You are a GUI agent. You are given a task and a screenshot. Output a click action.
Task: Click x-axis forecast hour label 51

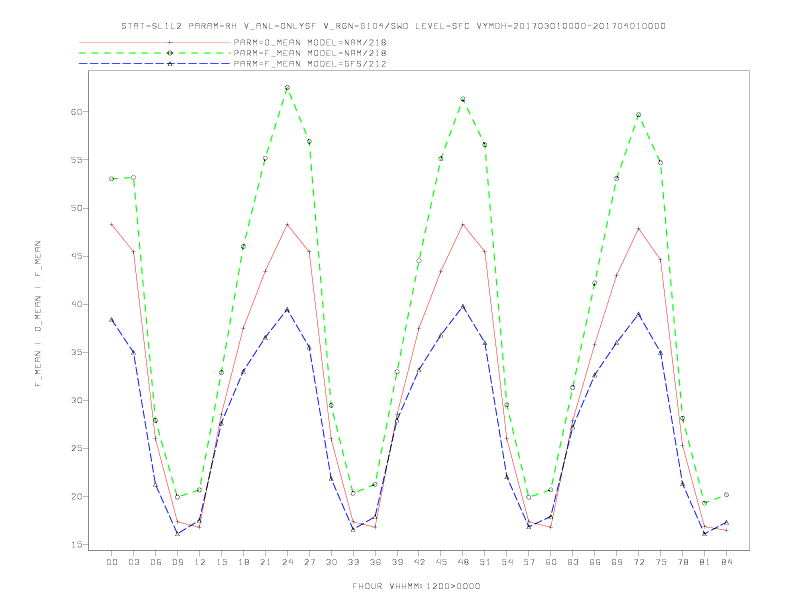[x=485, y=562]
